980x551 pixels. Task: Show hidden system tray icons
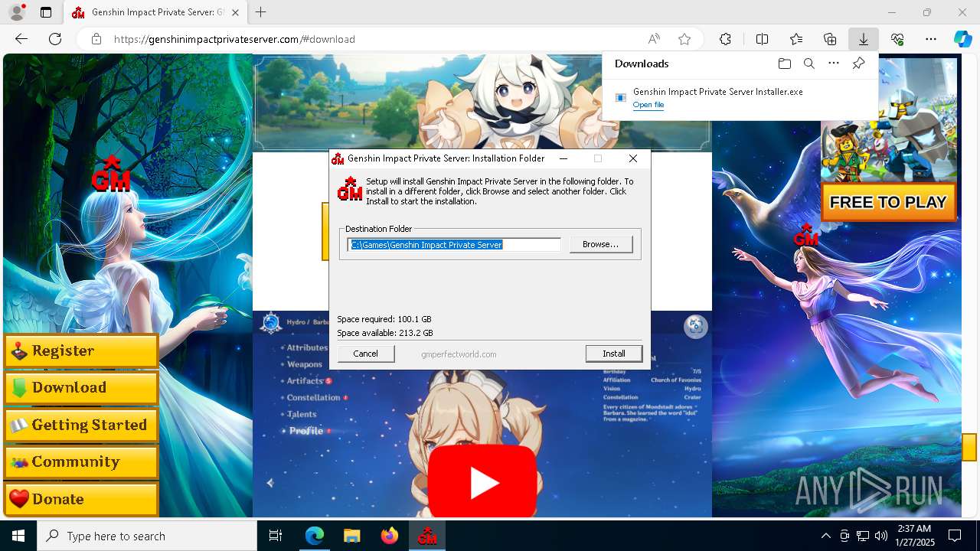825,536
